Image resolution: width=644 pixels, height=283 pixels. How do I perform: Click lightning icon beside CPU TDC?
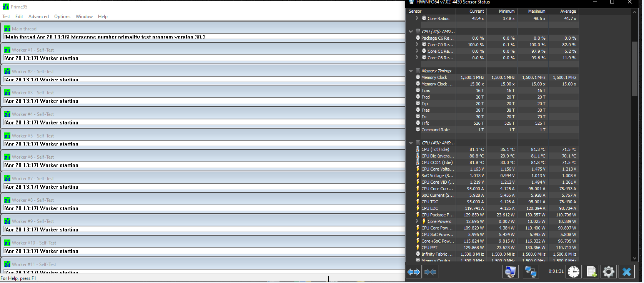(418, 202)
